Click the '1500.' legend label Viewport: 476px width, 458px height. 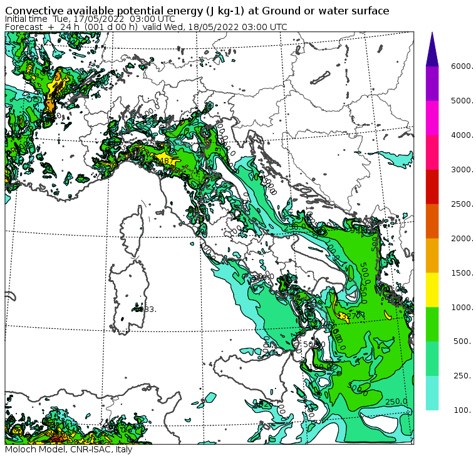462,273
